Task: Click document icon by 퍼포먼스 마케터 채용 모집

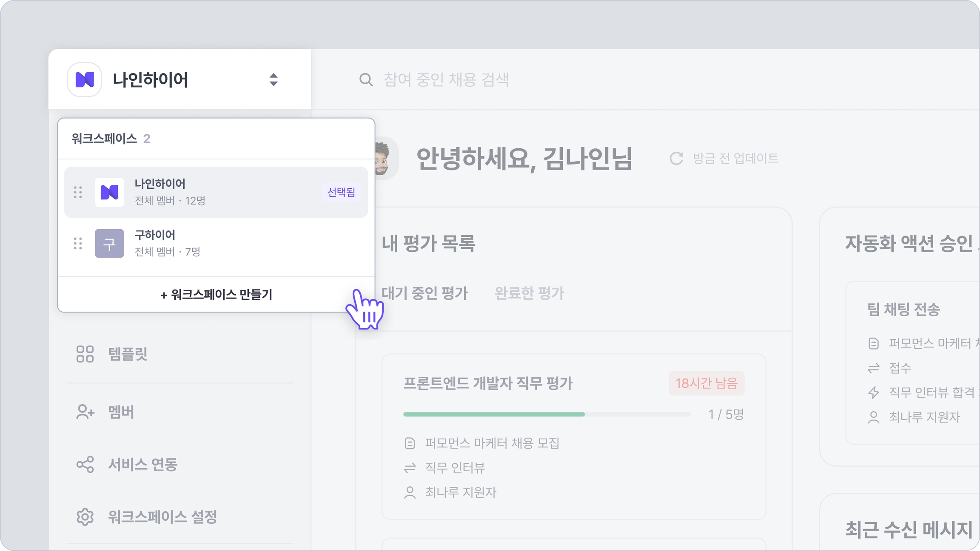Action: (x=410, y=443)
